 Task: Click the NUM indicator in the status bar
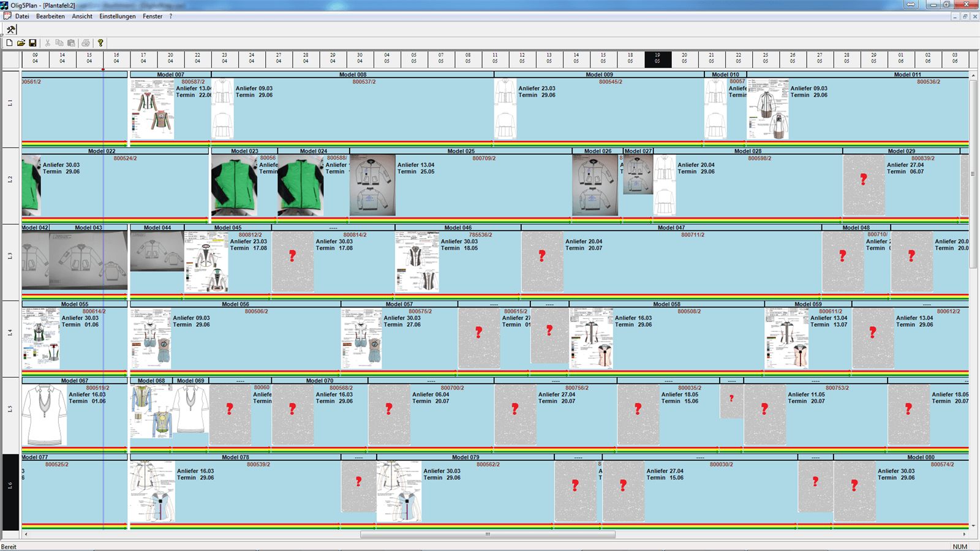[x=960, y=547]
